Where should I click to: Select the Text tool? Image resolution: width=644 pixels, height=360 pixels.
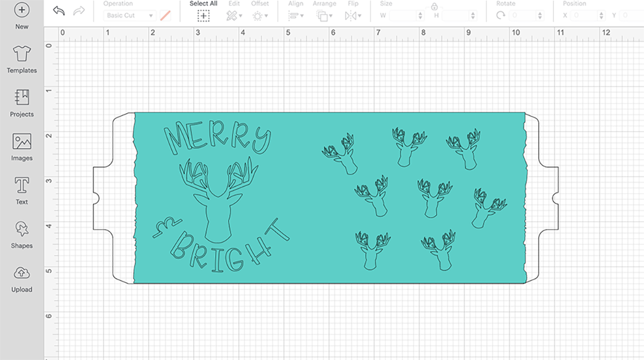point(21,191)
